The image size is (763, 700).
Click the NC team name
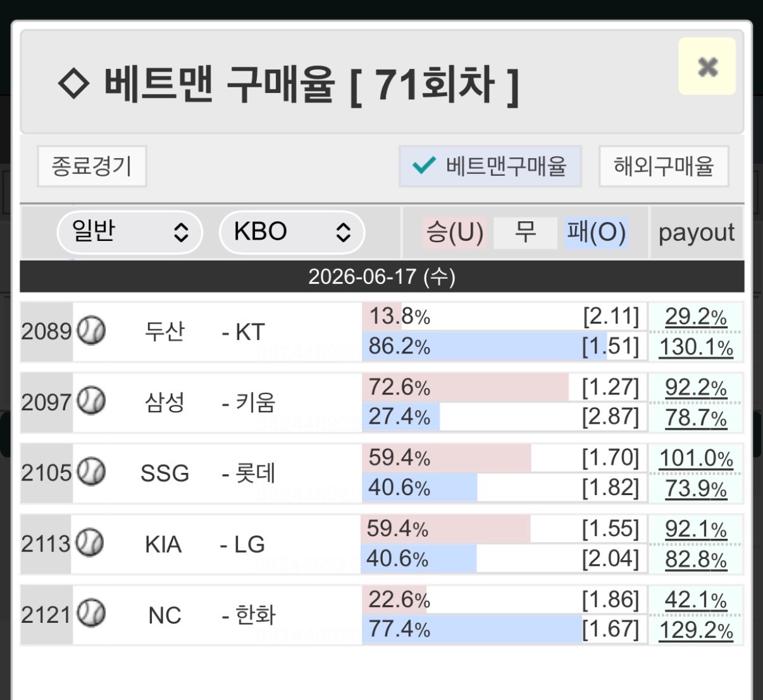click(164, 615)
